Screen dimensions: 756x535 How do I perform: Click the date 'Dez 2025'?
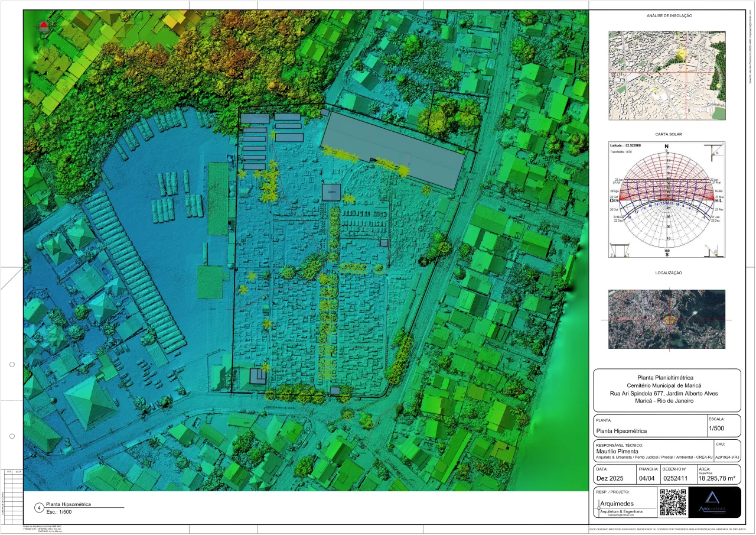pyautogui.click(x=611, y=478)
